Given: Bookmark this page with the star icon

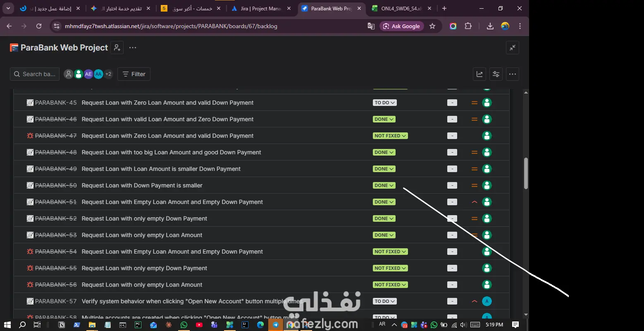Looking at the screenshot, I should [x=432, y=26].
